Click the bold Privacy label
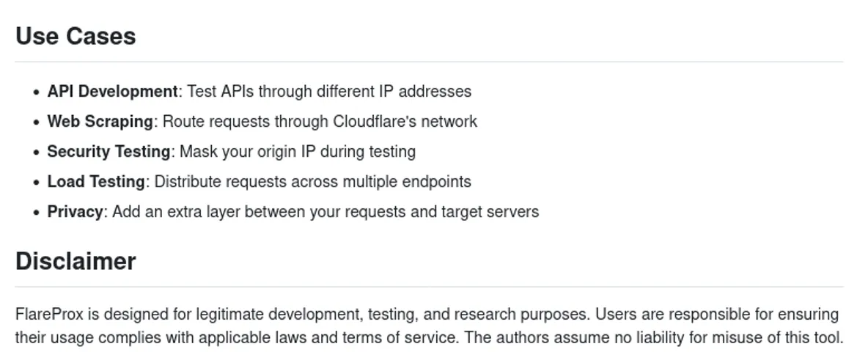868x352 pixels. click(x=75, y=212)
